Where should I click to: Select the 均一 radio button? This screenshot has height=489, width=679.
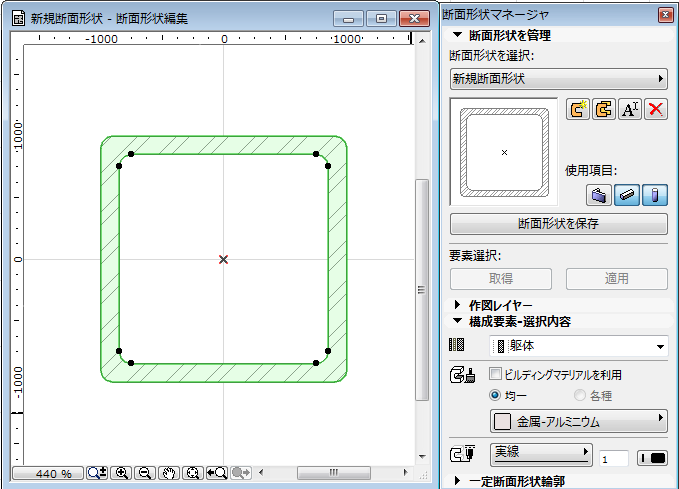pyautogui.click(x=495, y=395)
